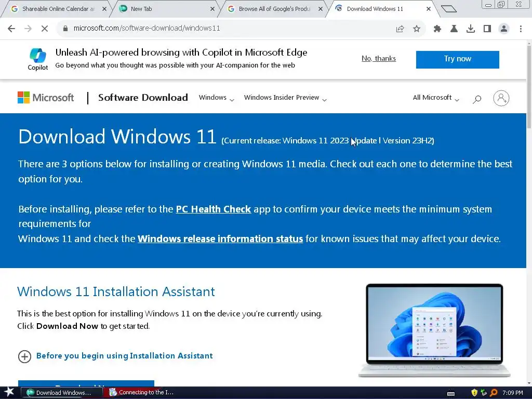
Task: Toggle the browser side panel
Action: pos(487,29)
